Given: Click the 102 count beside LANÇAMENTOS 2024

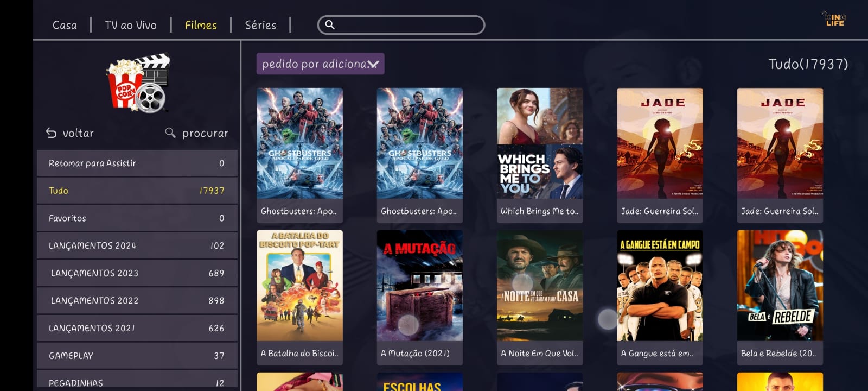Looking at the screenshot, I should coord(217,245).
